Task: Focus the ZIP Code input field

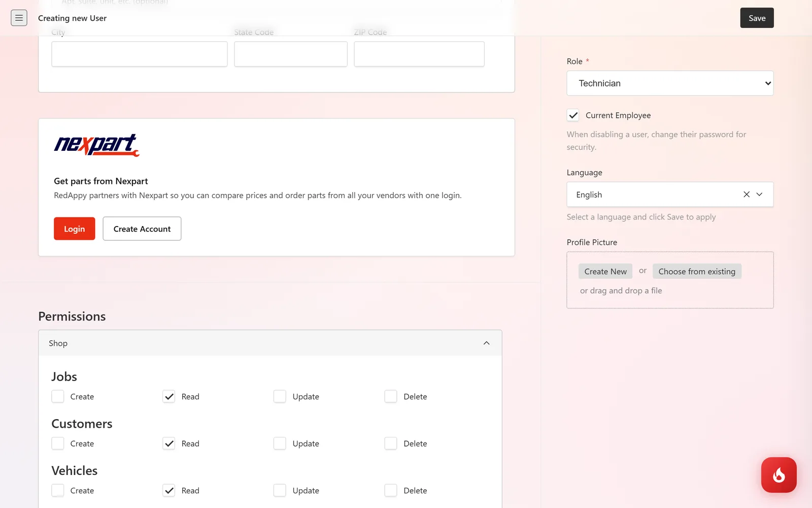Action: click(x=419, y=54)
